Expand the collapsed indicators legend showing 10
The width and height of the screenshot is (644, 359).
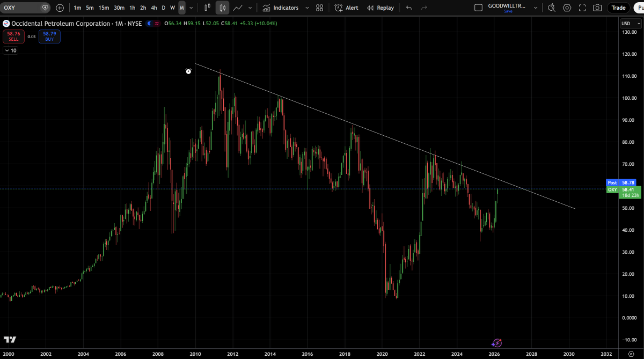(10, 50)
